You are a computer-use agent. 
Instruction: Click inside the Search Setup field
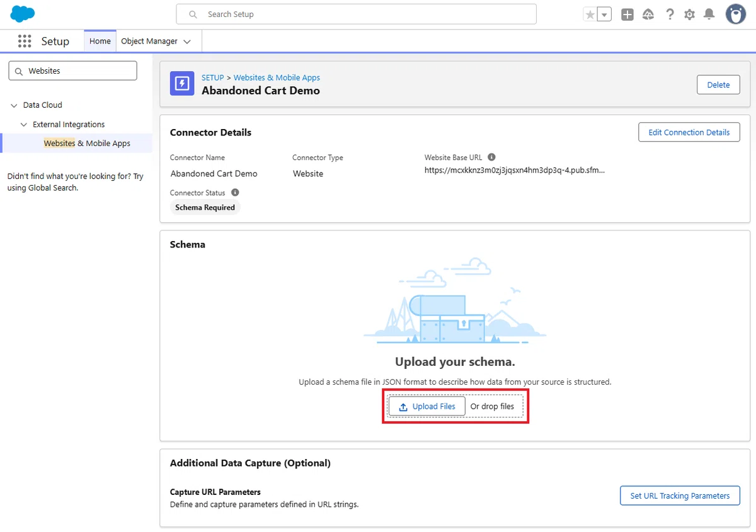pyautogui.click(x=356, y=14)
